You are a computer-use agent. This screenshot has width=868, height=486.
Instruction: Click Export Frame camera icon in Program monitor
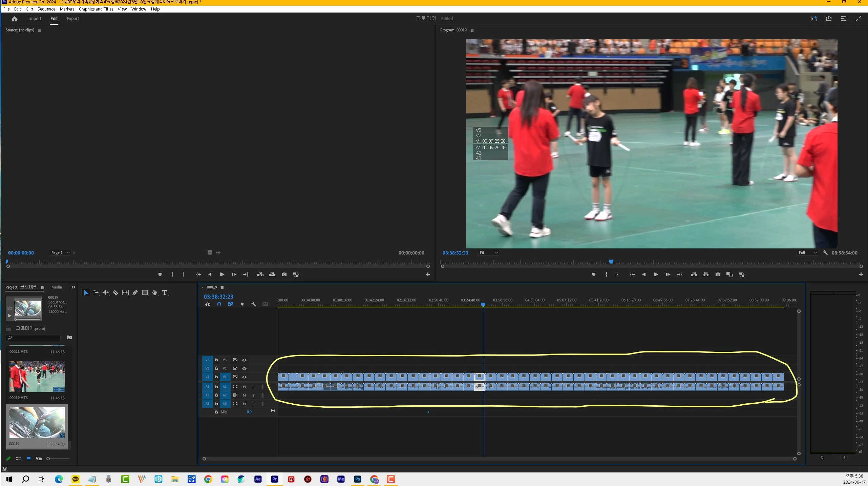(718, 275)
